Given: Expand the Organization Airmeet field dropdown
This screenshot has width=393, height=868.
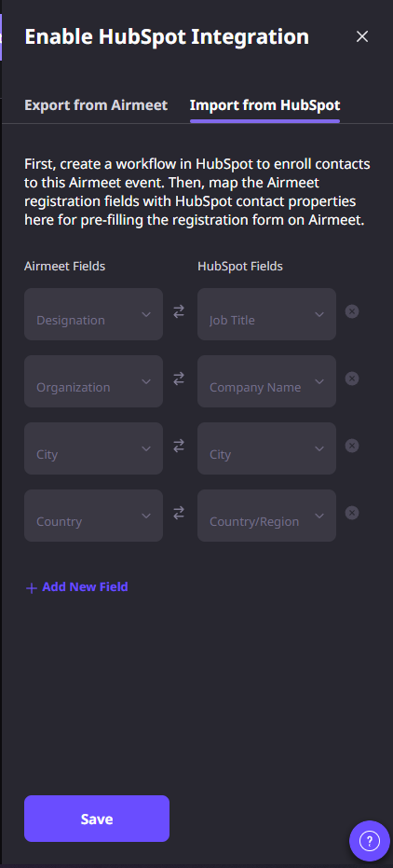Looking at the screenshot, I should [93, 381].
